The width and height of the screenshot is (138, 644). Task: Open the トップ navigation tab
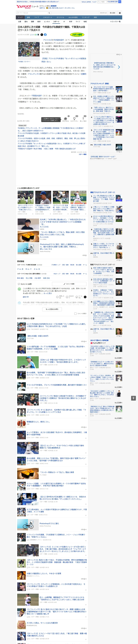[x=20, y=17]
